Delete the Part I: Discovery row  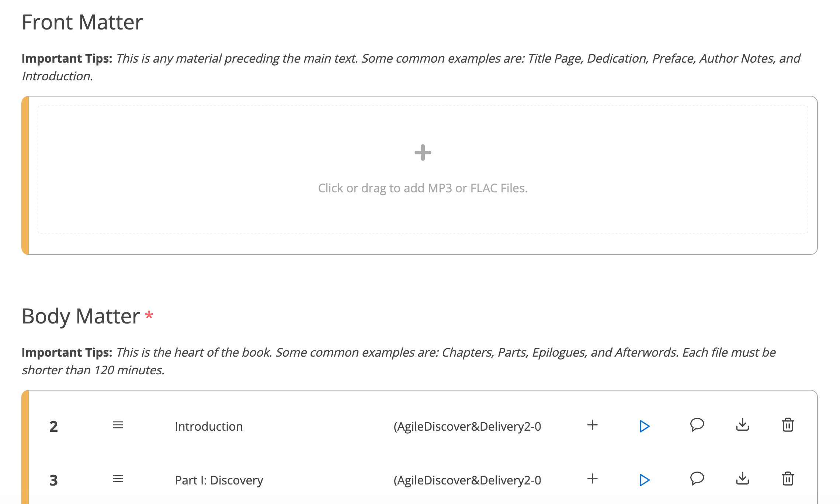click(x=788, y=479)
